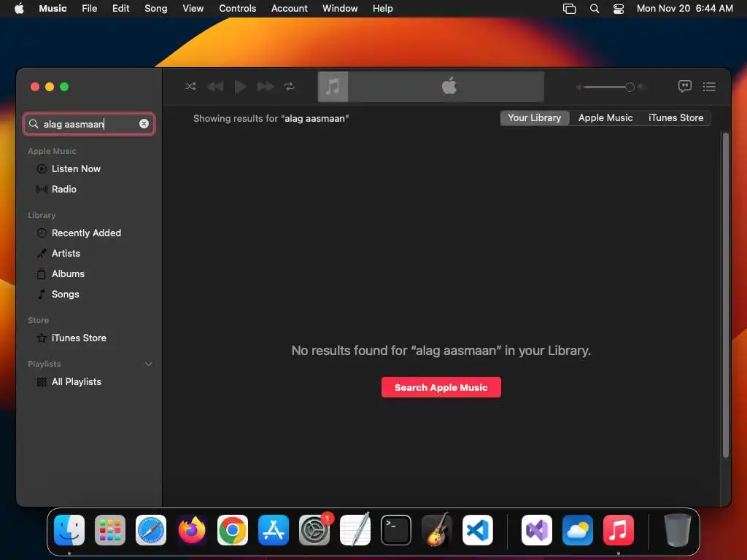Open the Edit menu

pos(120,8)
